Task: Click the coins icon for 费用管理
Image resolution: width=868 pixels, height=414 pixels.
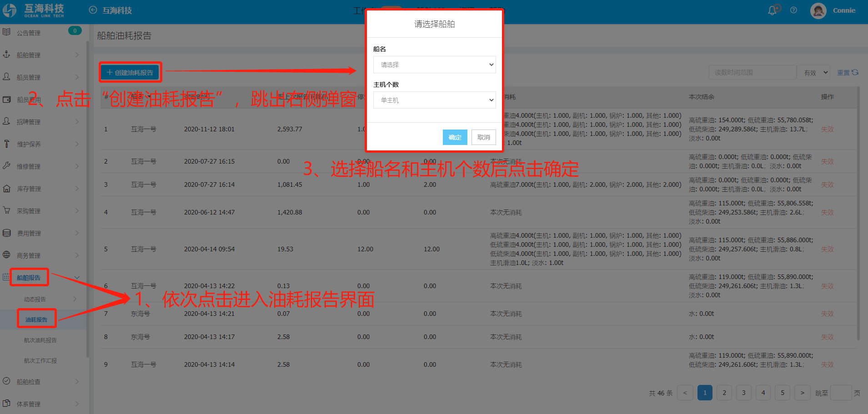Action: (x=6, y=233)
